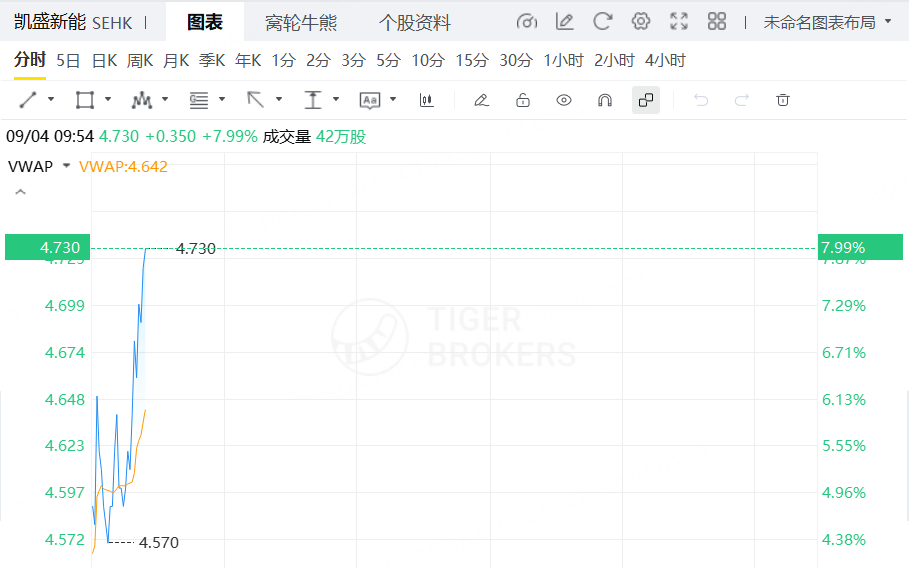Screen dimensions: 909x568
Task: Select the 季K timeframe
Action: [x=212, y=60]
